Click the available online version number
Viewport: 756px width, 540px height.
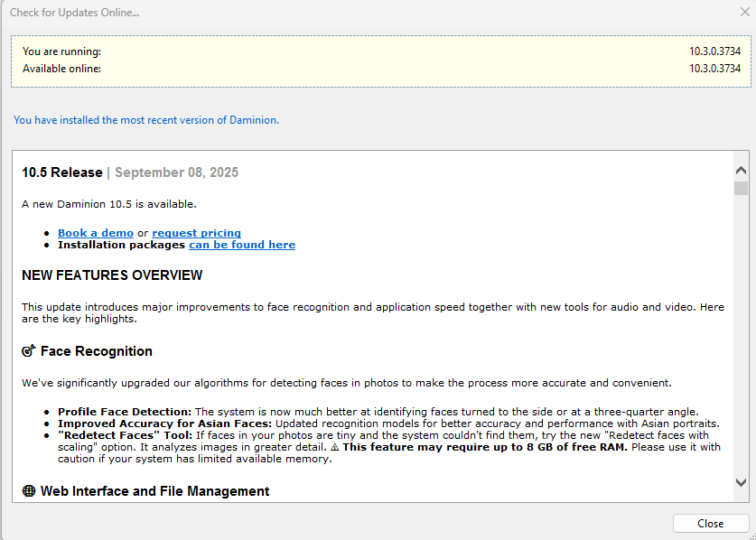click(714, 69)
